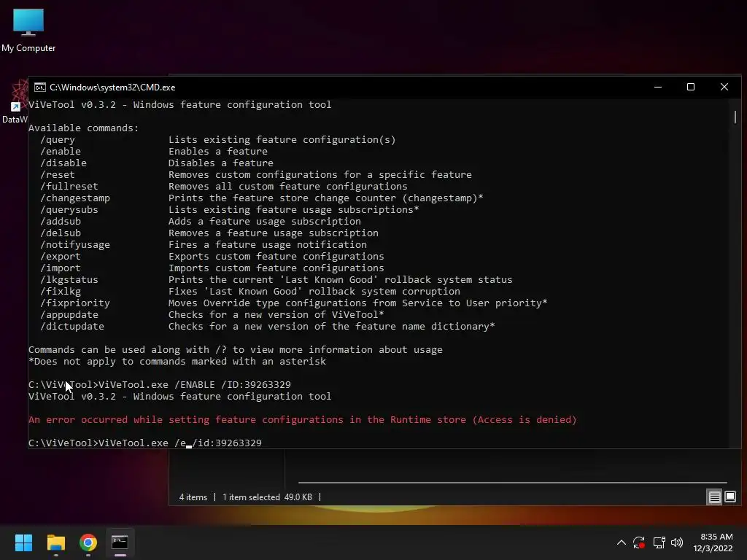Click the /addsub command text
This screenshot has height=560, width=747.
61,222
